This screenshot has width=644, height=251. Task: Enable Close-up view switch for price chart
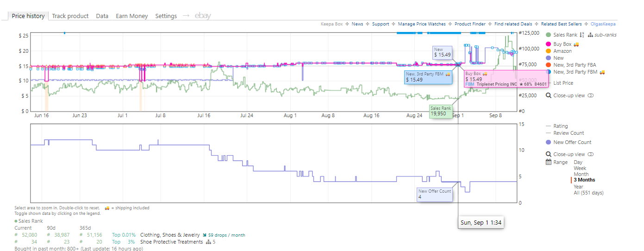point(590,95)
